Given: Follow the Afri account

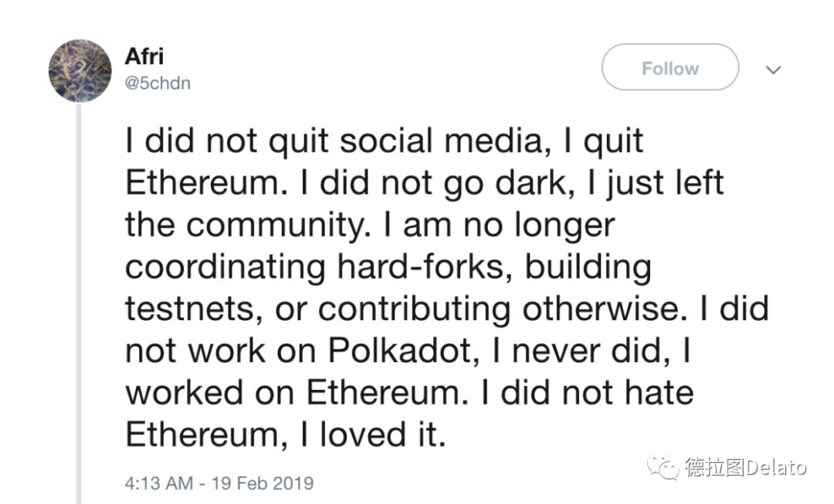Looking at the screenshot, I should [670, 67].
